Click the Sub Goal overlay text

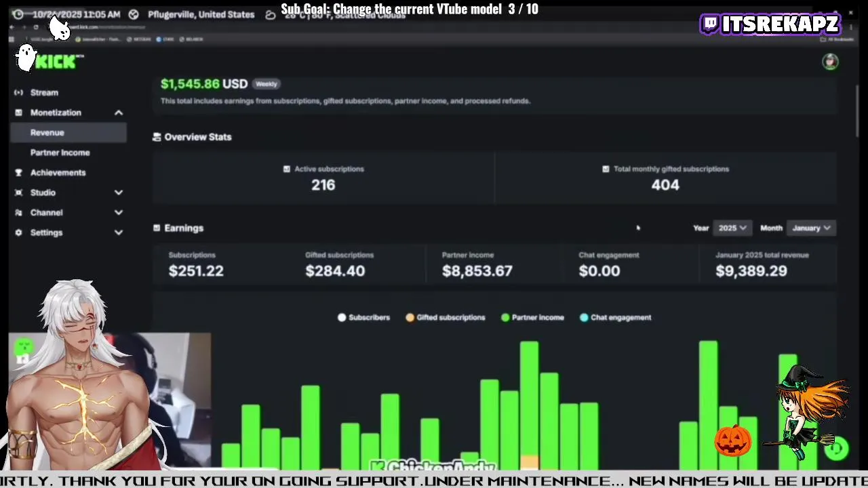click(x=410, y=9)
